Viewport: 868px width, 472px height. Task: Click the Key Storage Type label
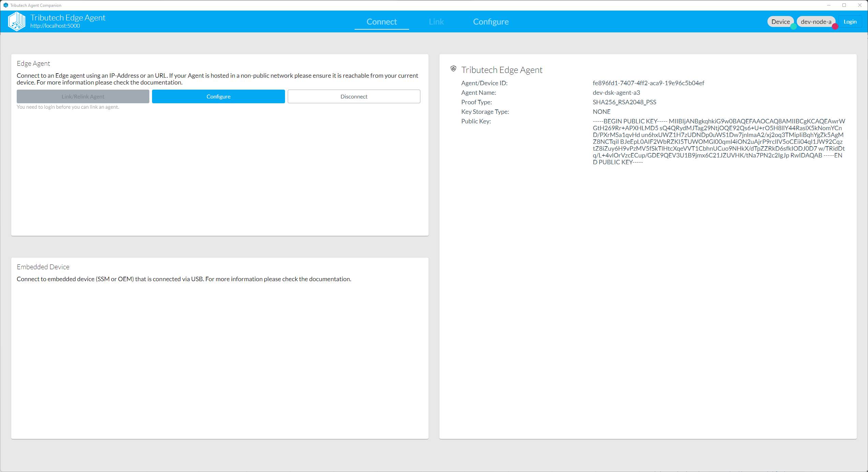click(485, 111)
